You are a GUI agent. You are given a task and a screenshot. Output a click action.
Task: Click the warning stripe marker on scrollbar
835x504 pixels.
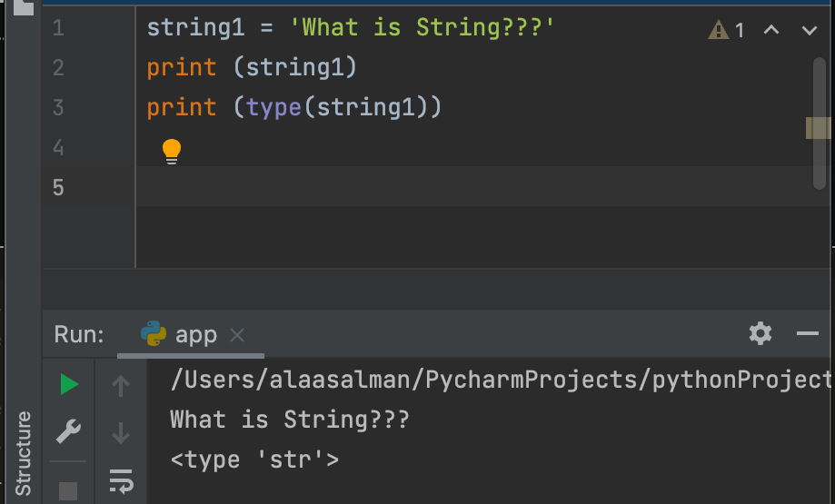(818, 128)
